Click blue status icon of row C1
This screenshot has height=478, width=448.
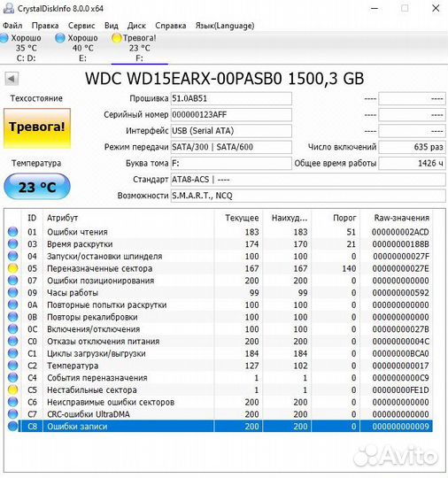(x=12, y=353)
